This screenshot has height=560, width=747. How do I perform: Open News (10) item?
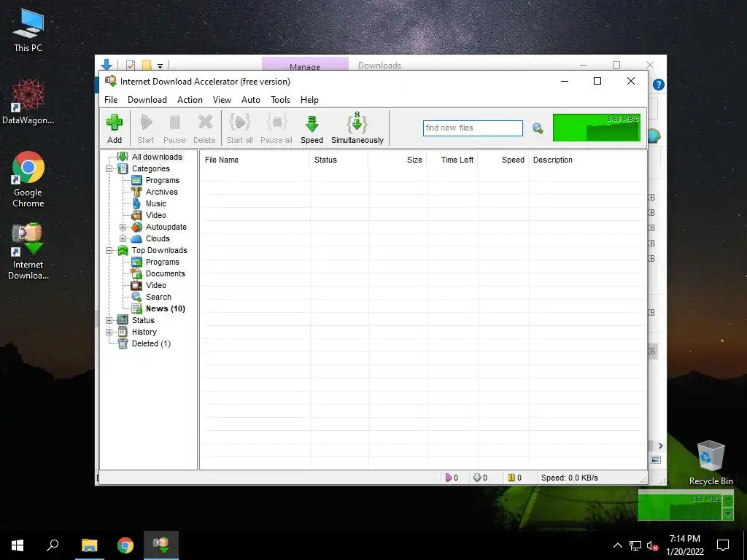(166, 308)
